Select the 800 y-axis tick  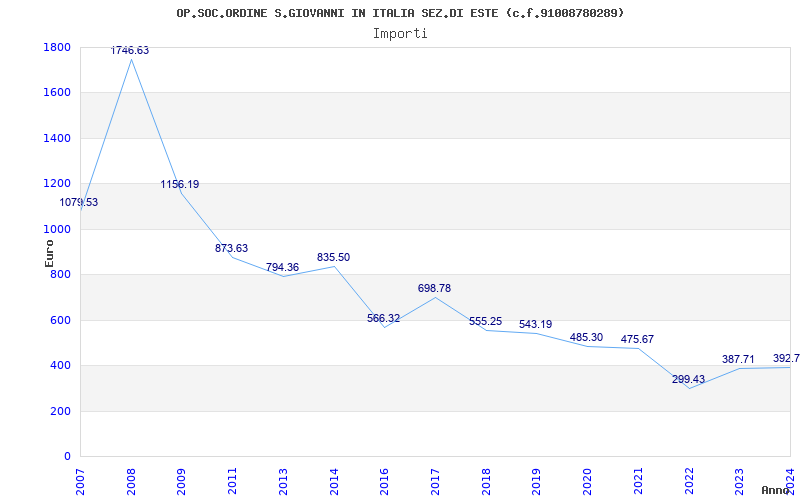[x=60, y=274]
